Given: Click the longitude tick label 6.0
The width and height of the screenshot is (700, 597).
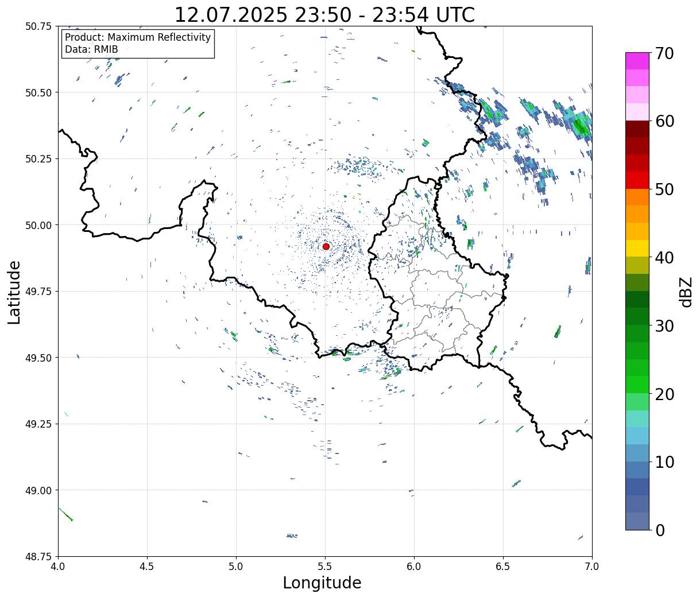Looking at the screenshot, I should click(414, 567).
